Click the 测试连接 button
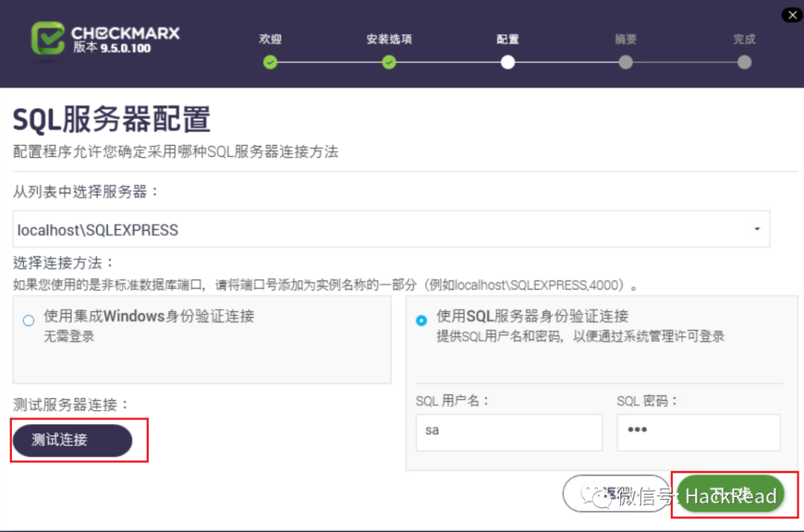804x532 pixels. click(x=72, y=440)
